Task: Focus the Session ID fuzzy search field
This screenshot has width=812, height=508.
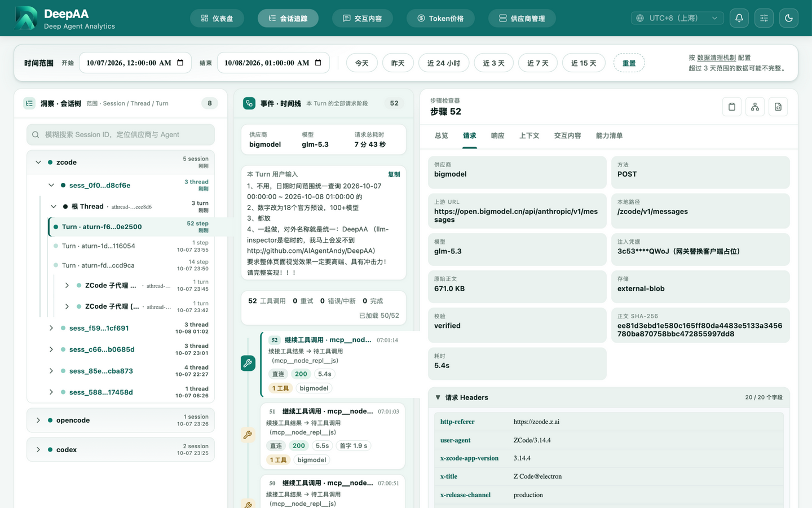Action: [x=121, y=134]
